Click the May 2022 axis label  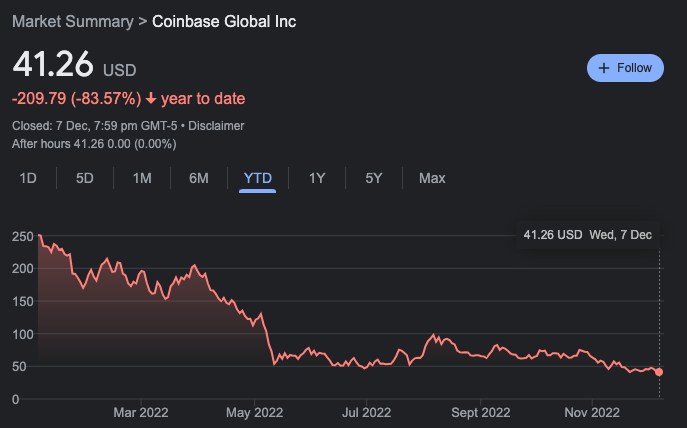[255, 412]
